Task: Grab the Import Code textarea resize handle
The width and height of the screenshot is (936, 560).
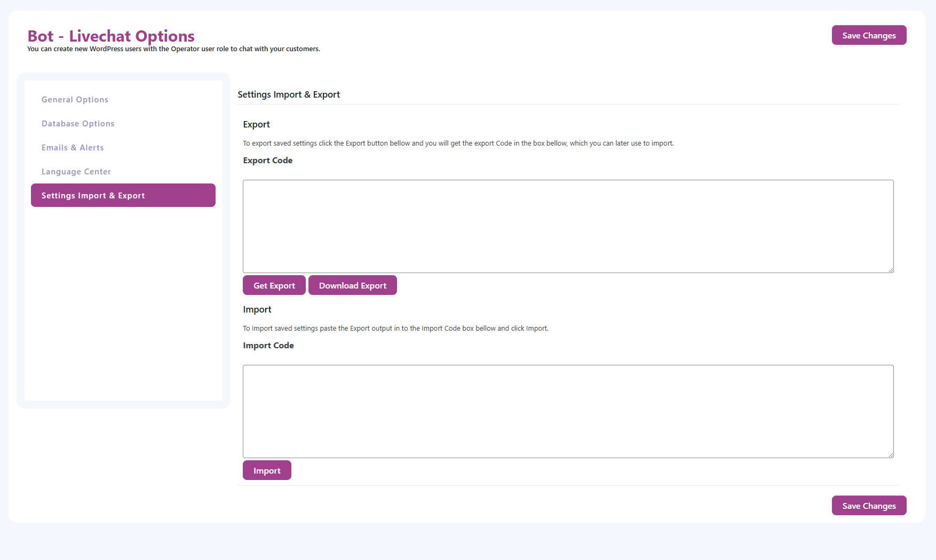Action: tap(891, 455)
